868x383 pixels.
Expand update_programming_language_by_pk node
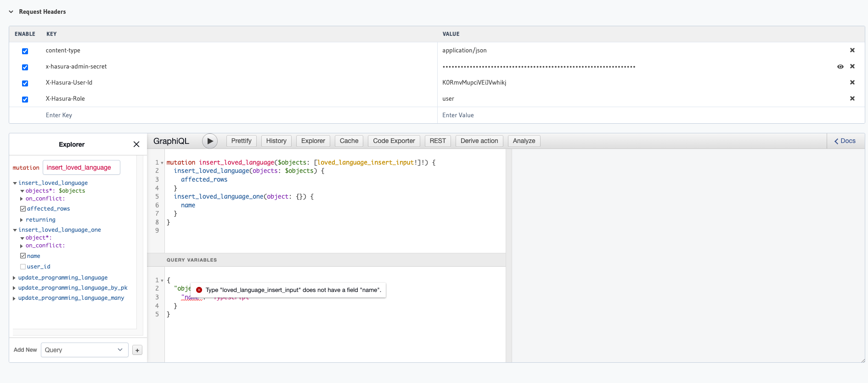tap(14, 288)
